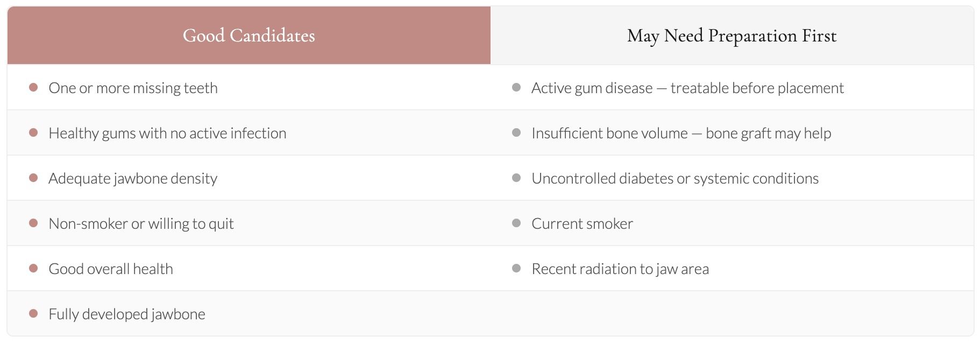Viewport: 980px width, 350px height.
Task: Click bullet beside Fully developed jawbone
Action: click(33, 313)
